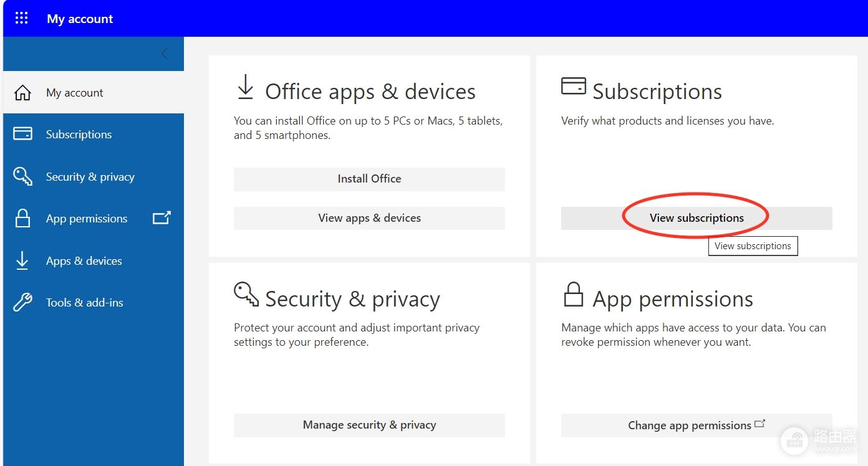This screenshot has height=466, width=868.
Task: Click Change app permissions button
Action: [x=697, y=425]
